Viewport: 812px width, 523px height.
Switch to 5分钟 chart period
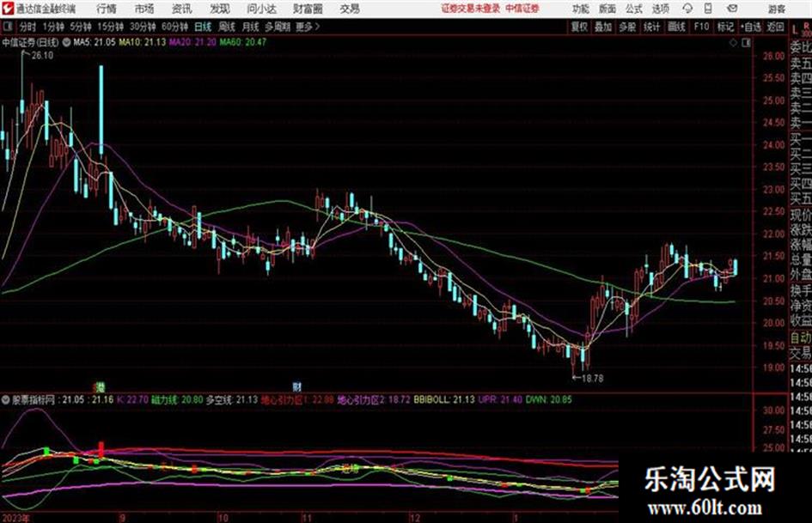tap(81, 27)
